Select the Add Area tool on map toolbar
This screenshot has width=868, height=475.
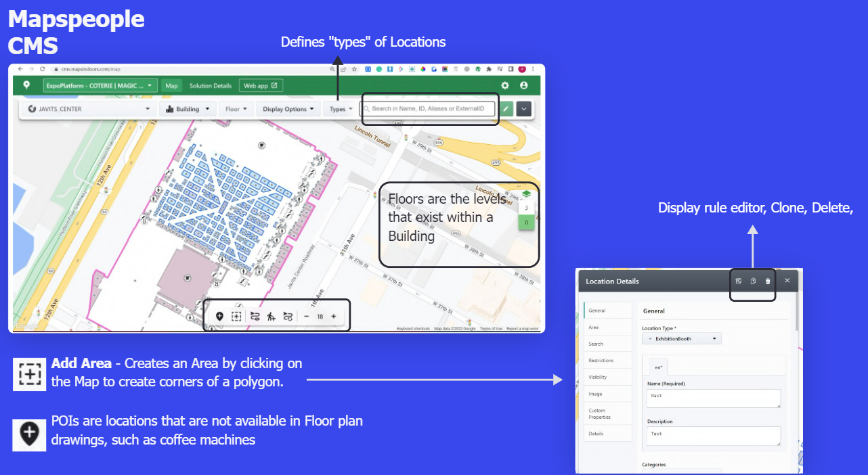(x=236, y=316)
